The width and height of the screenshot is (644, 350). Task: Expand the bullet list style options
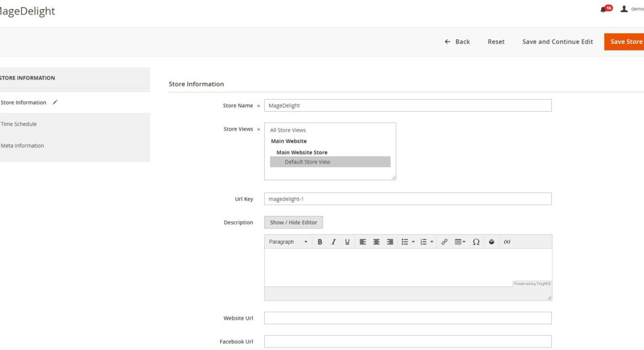click(414, 242)
